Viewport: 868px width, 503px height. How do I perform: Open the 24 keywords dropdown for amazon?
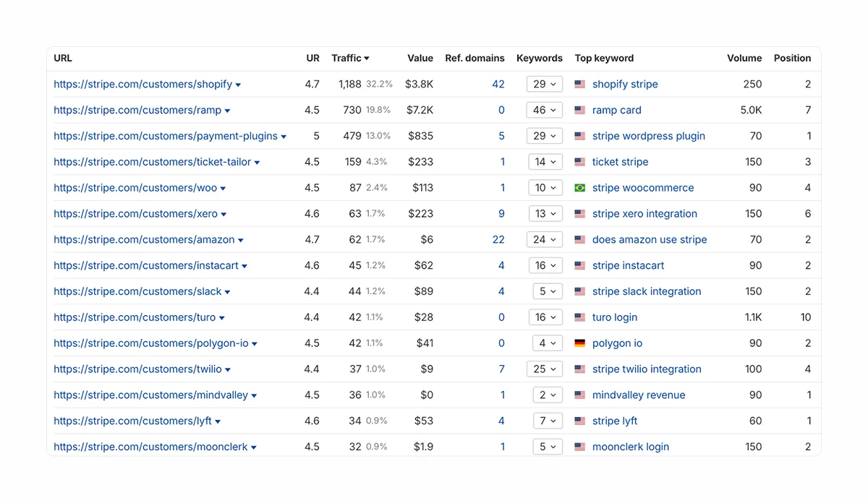[x=544, y=240]
